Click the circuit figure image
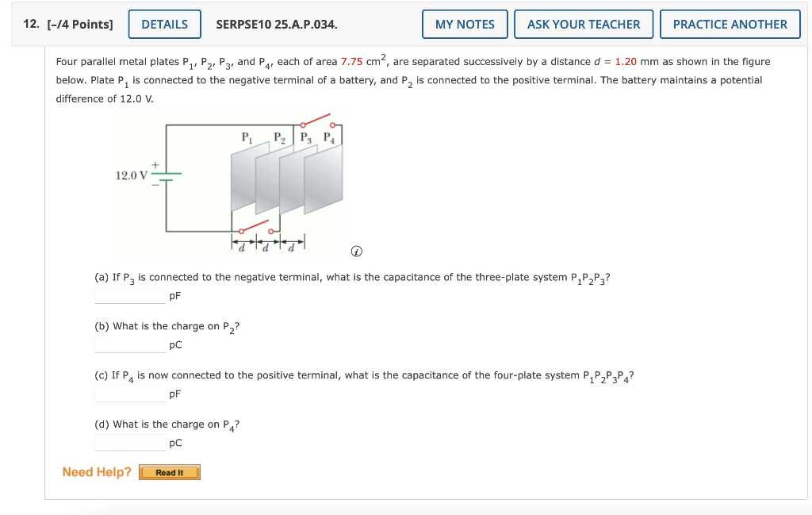Screen dimensions: 812x515 pyautogui.click(x=230, y=181)
